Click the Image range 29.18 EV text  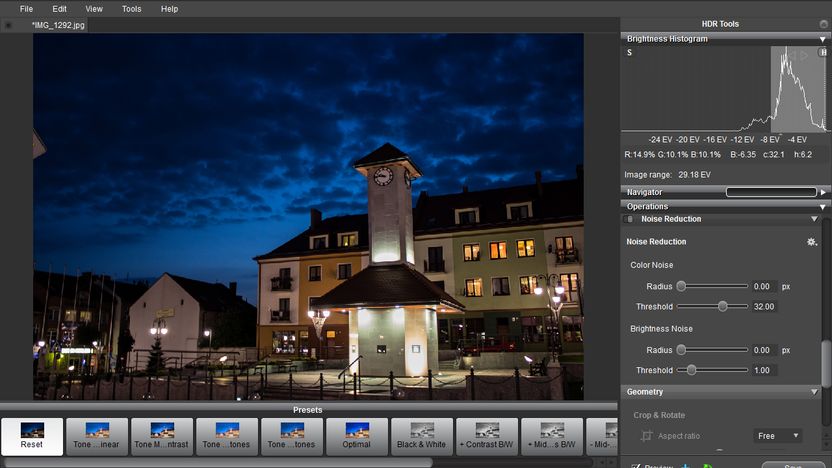(x=668, y=175)
